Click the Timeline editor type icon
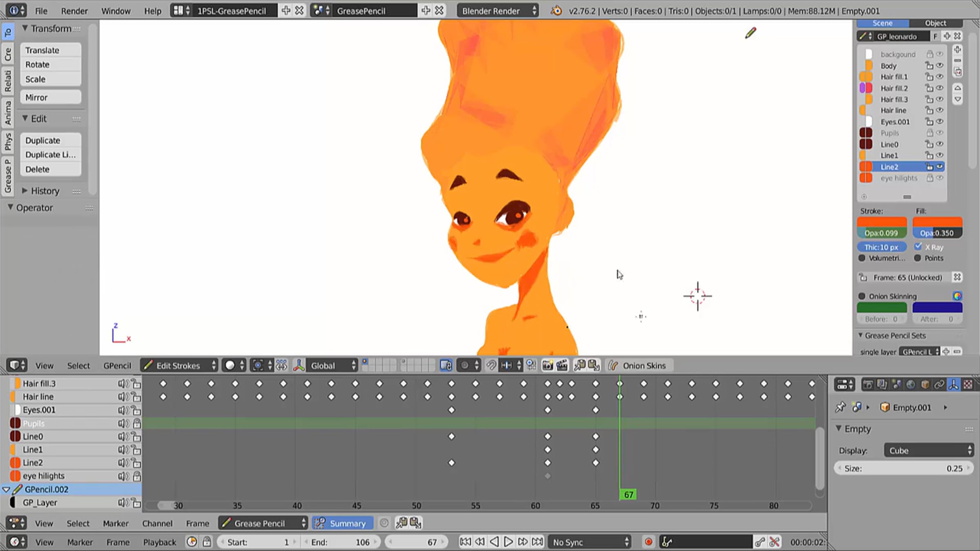 [17, 542]
